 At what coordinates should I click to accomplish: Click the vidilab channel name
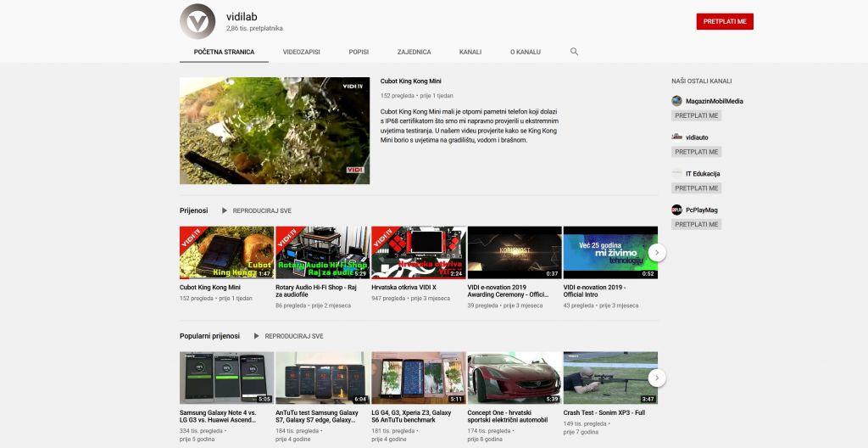pos(242,17)
